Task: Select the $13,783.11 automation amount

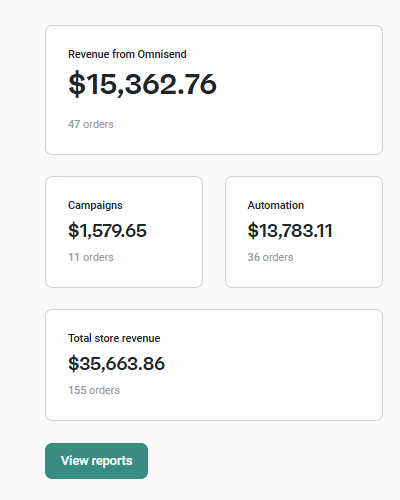Action: coord(290,231)
